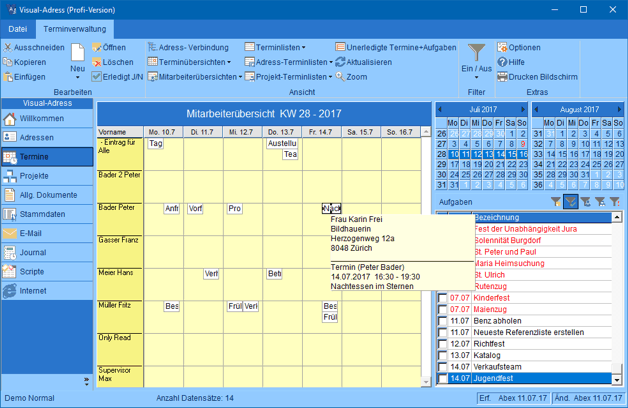Click the Bezeichnung column header
Viewport: 628px width, 408px height.
point(542,217)
